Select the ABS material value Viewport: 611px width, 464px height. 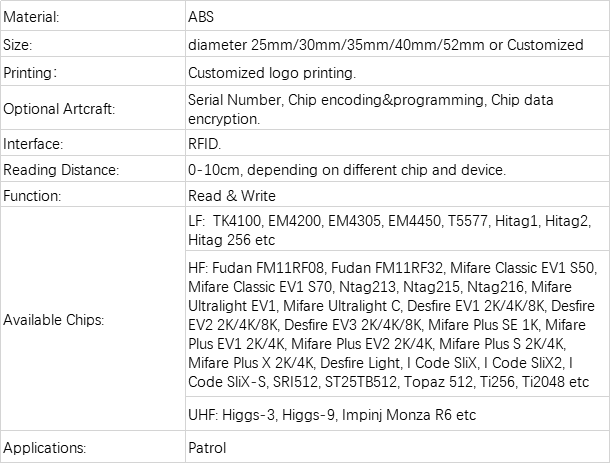pyautogui.click(x=200, y=18)
